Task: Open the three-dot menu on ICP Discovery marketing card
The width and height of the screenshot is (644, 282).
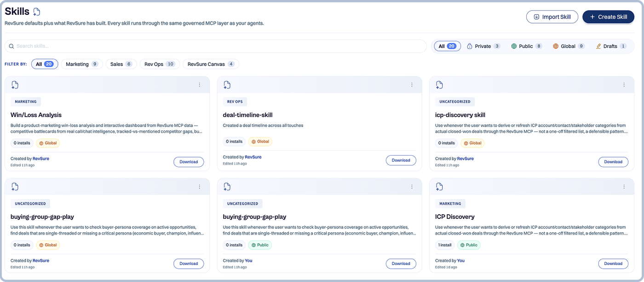Action: 624,187
